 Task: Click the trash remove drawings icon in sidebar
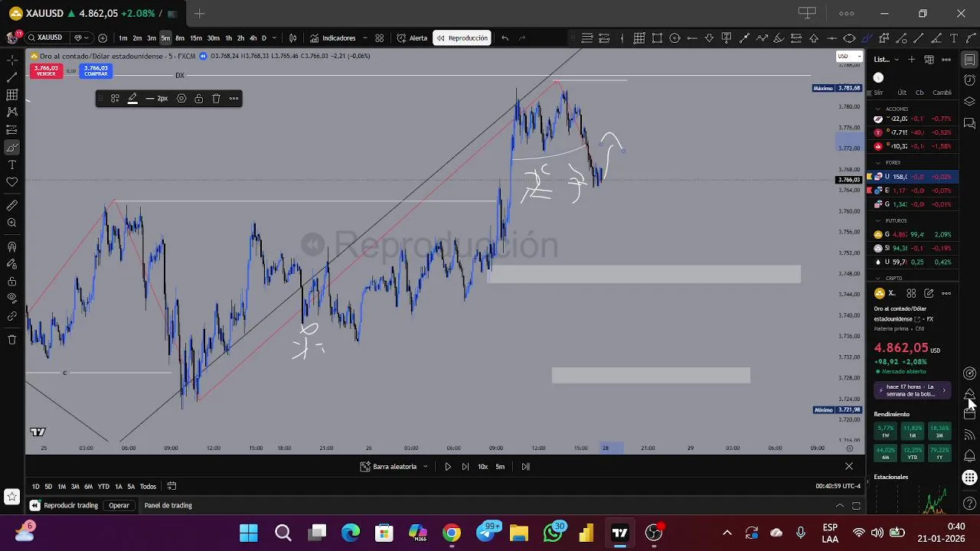point(11,339)
